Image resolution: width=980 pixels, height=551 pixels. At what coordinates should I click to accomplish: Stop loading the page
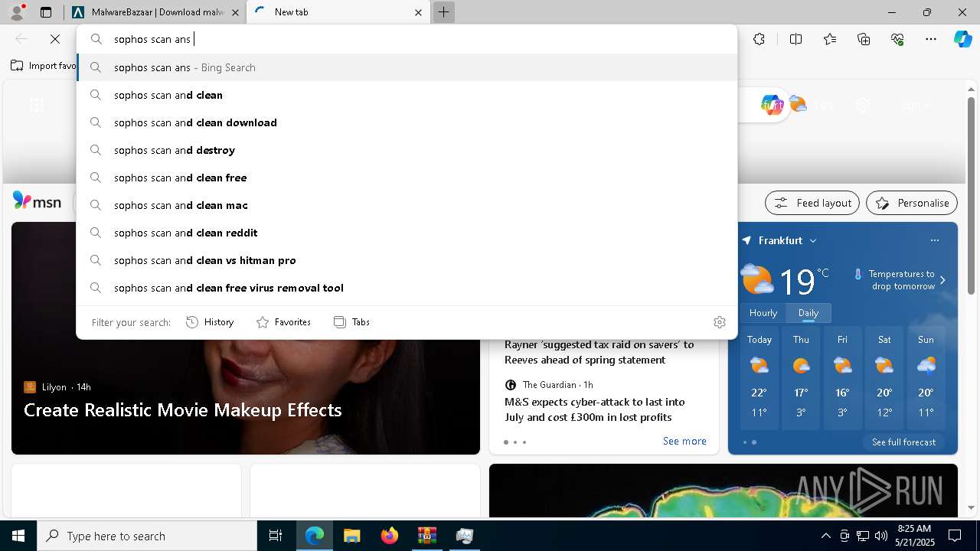point(56,39)
